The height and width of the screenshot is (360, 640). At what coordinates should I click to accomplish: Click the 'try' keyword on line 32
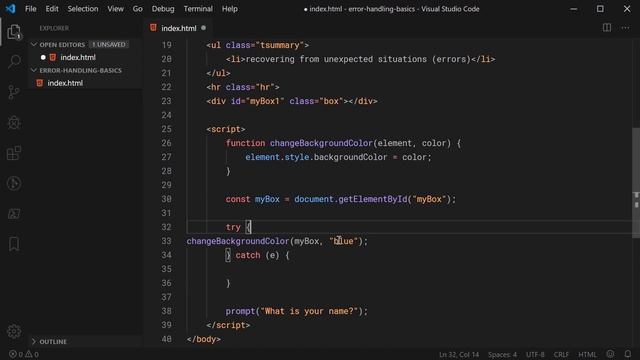pos(233,227)
